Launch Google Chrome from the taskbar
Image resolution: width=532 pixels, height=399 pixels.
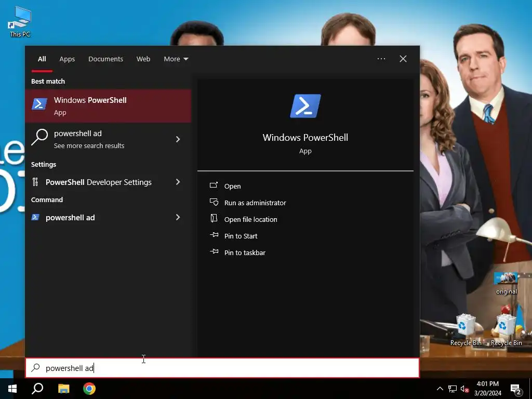[x=89, y=389]
